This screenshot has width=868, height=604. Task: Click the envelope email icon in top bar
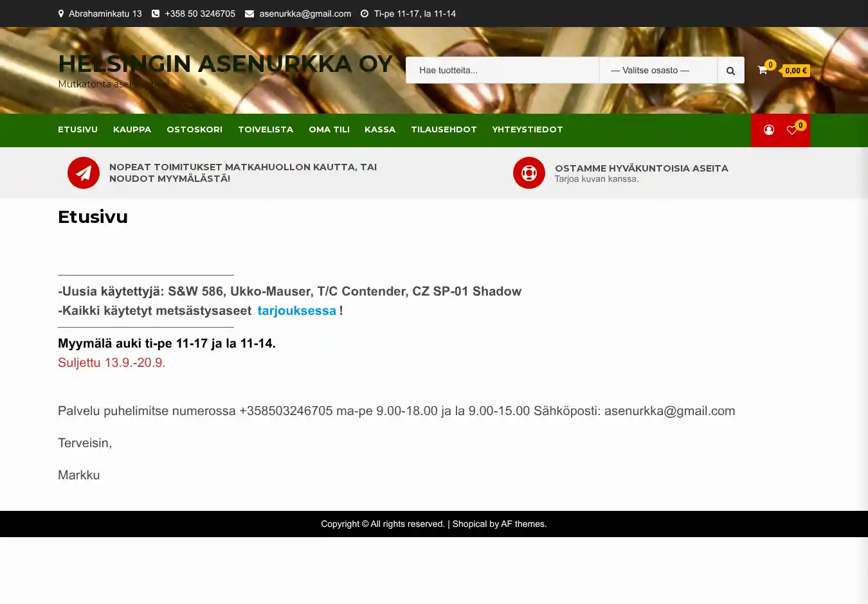(x=249, y=13)
